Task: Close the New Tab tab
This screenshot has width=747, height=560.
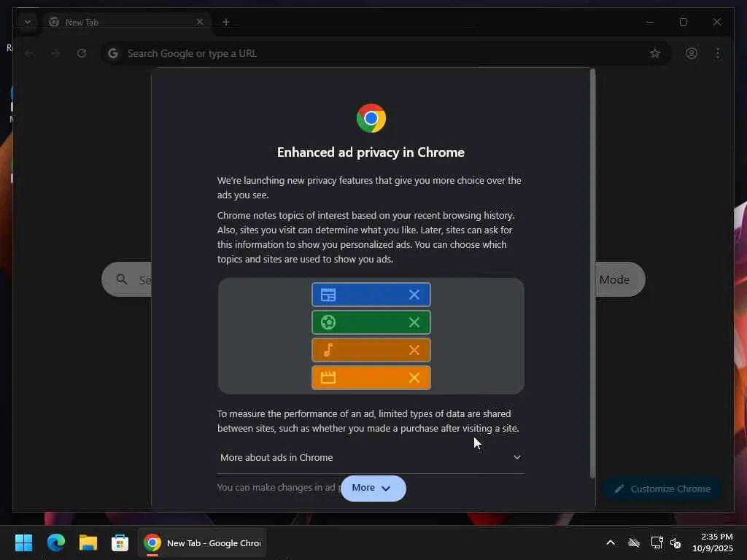Action: tap(200, 22)
